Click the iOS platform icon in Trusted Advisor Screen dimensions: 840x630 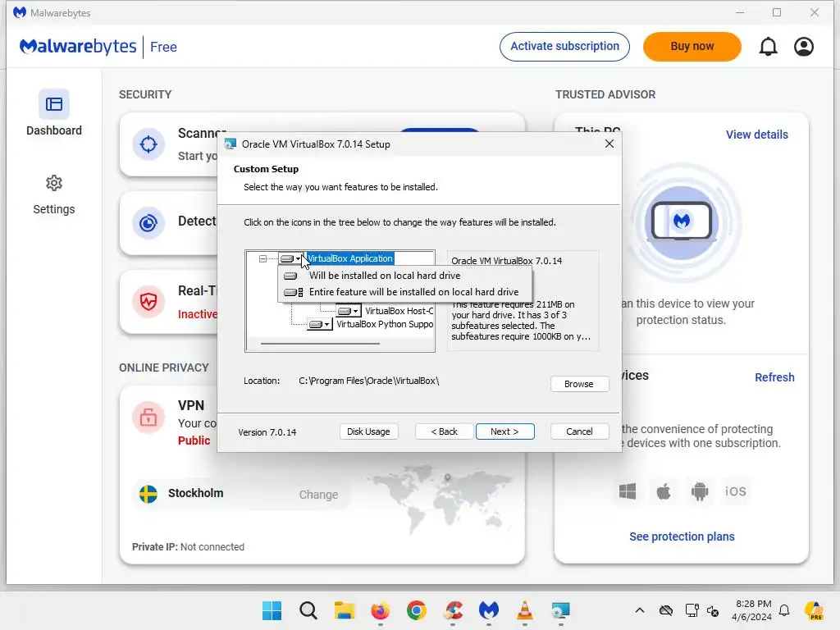[x=736, y=491]
